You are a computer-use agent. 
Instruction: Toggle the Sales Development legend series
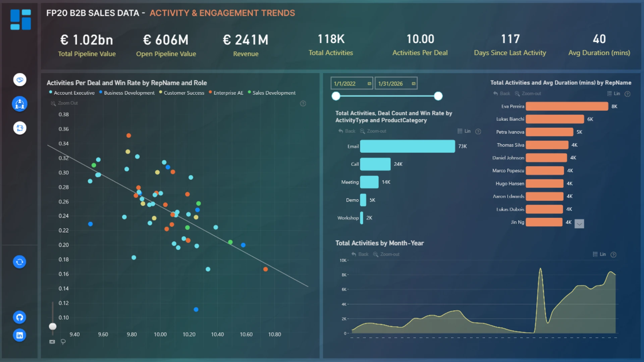pyautogui.click(x=272, y=93)
